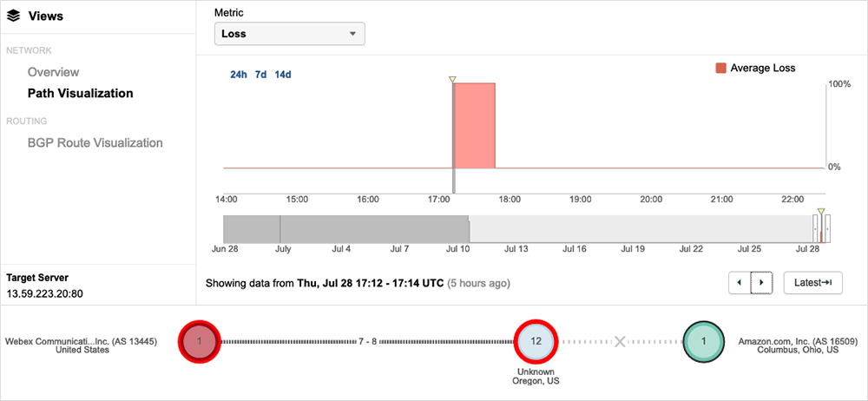
Task: Go to previous time interval arrow
Action: coord(740,283)
